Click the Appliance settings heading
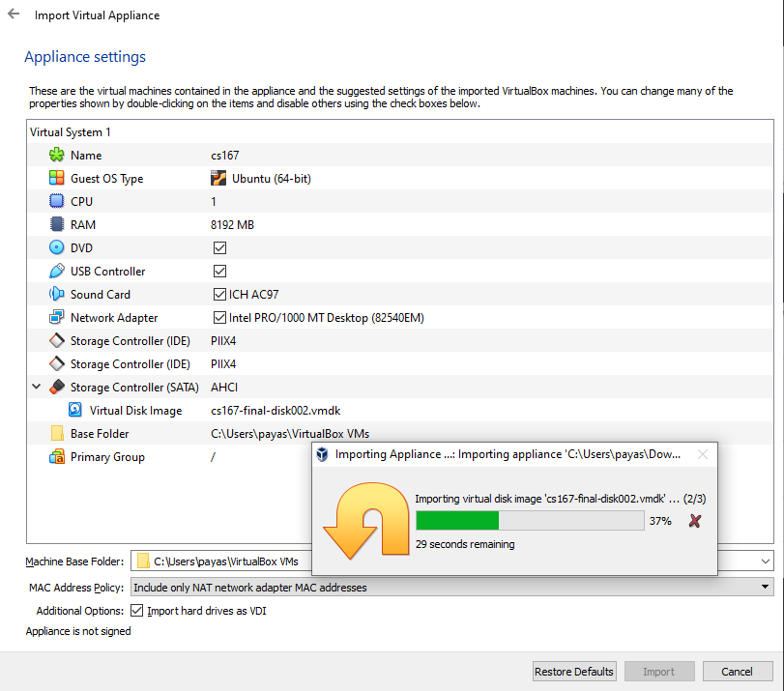The width and height of the screenshot is (784, 691). click(85, 56)
